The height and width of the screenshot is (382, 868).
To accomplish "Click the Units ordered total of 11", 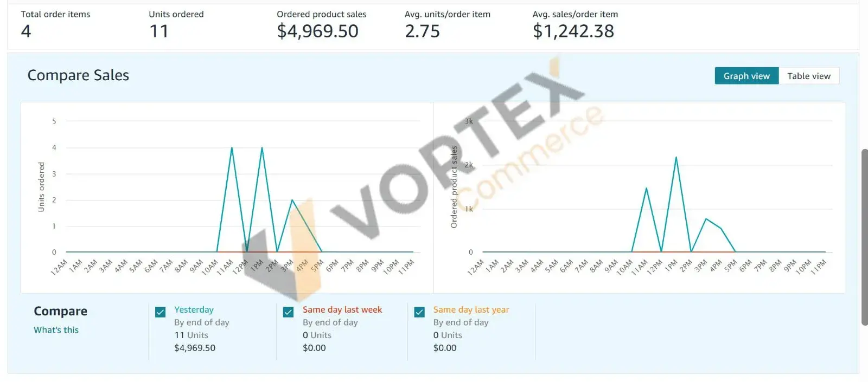I will point(159,31).
